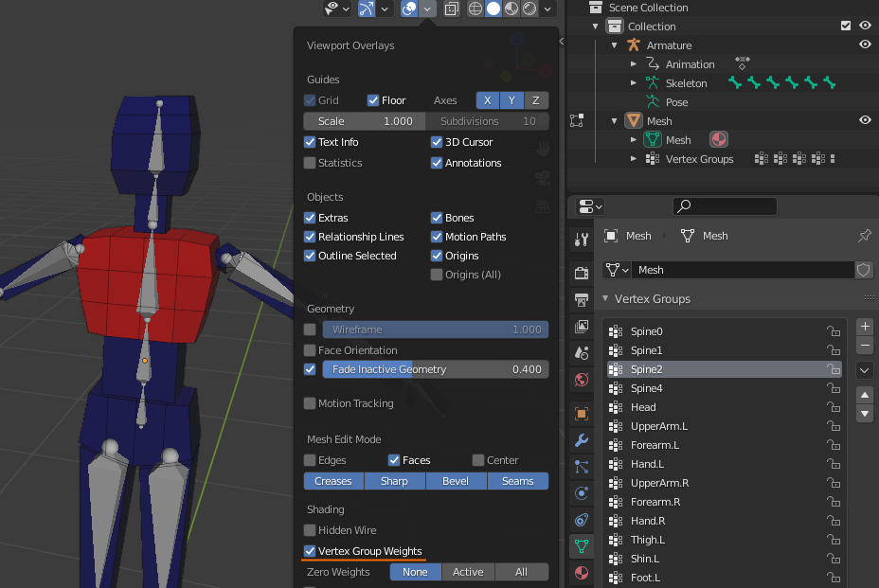Open Object Data Properties green triangle tab

tap(582, 546)
